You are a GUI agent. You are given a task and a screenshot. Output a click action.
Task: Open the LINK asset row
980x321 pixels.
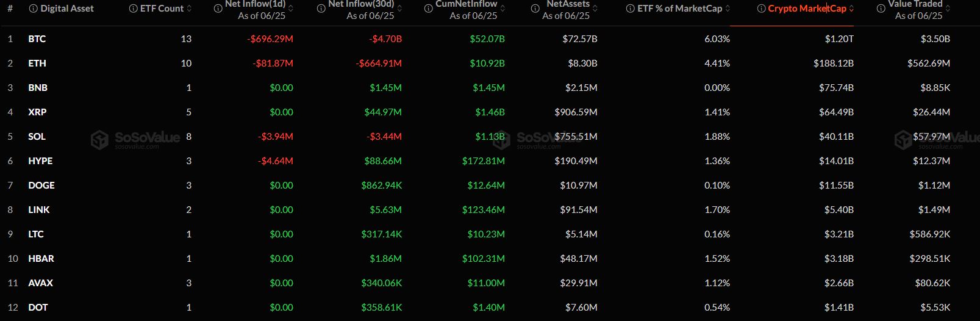(490, 209)
